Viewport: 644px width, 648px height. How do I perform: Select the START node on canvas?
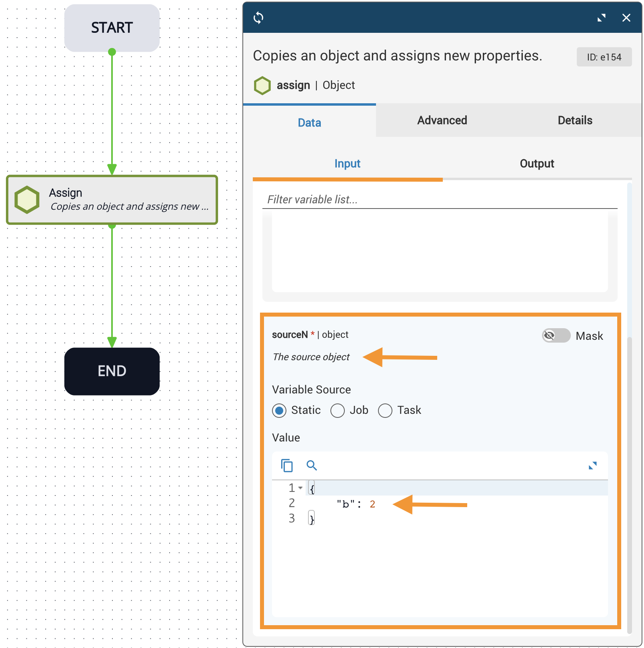pyautogui.click(x=112, y=28)
